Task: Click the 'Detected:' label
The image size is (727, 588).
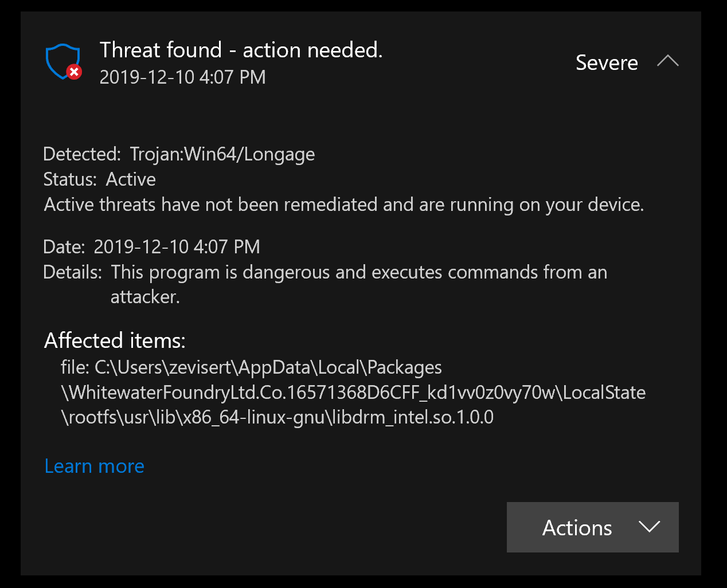Action: point(82,154)
